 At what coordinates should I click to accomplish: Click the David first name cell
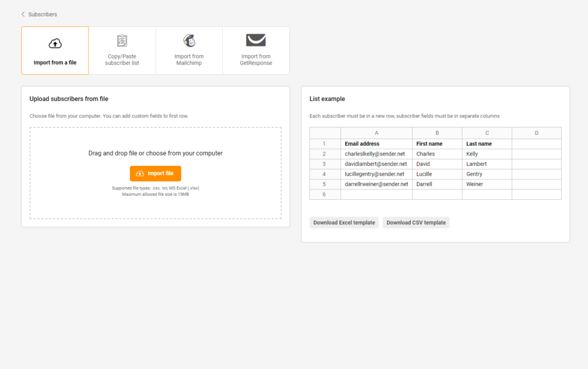pos(437,164)
